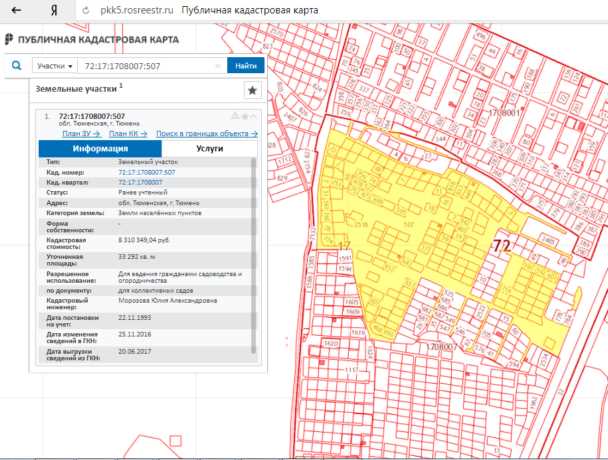Image resolution: width=608 pixels, height=460 pixels.
Task: Open the План КК link
Action: pos(128,132)
